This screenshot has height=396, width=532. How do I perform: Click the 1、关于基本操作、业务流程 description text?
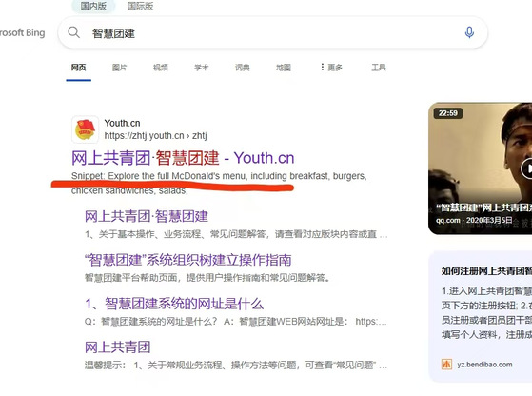236,234
